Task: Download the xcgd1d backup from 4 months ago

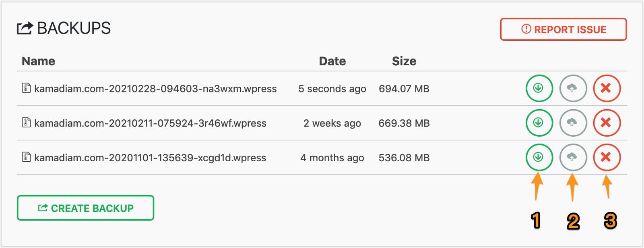Action: pyautogui.click(x=539, y=157)
